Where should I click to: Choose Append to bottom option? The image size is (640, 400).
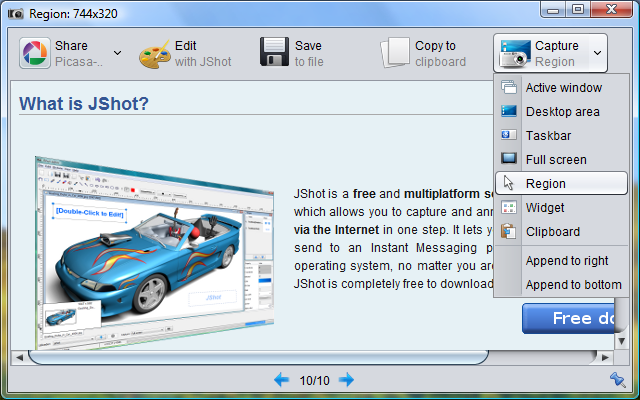point(561,285)
